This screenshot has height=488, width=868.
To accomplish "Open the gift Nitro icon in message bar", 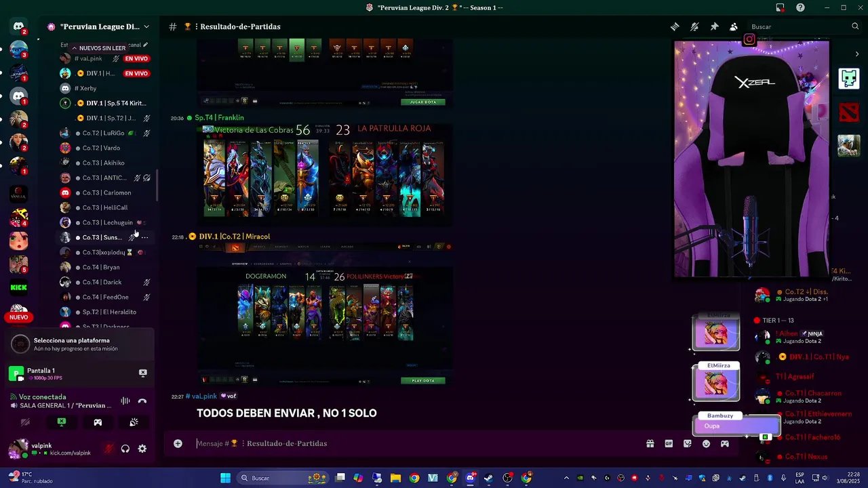I will point(650,443).
